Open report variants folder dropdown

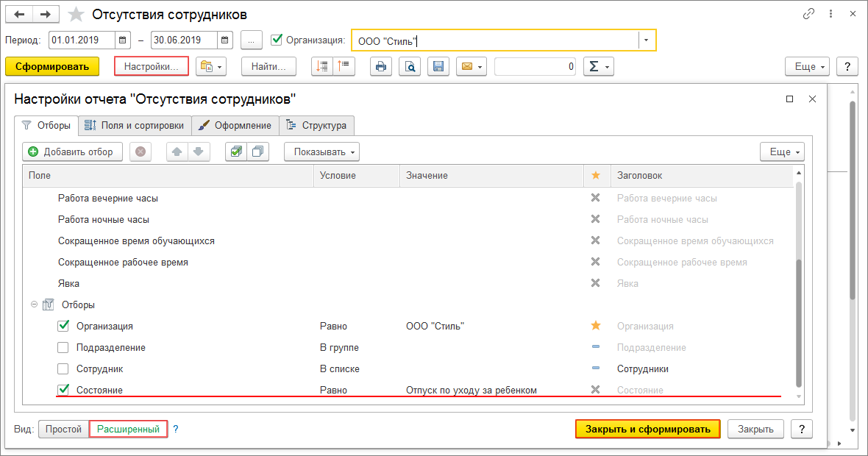[x=211, y=66]
